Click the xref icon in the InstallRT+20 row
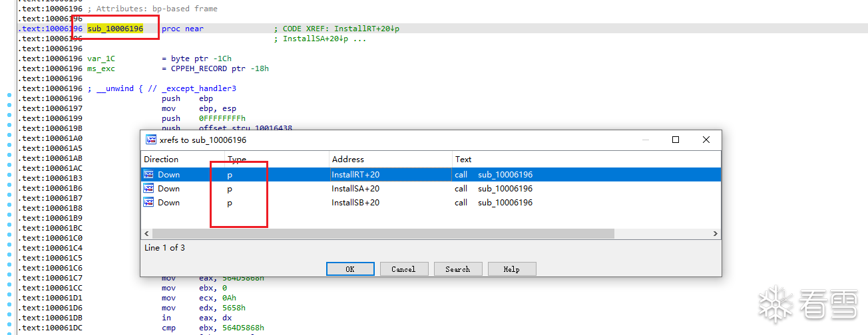 pyautogui.click(x=149, y=175)
